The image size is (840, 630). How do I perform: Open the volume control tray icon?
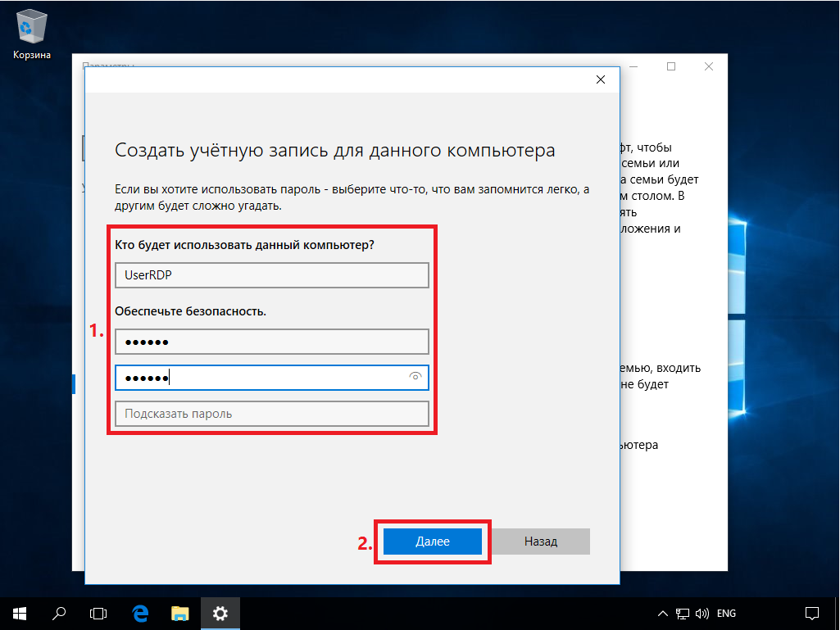pyautogui.click(x=702, y=614)
